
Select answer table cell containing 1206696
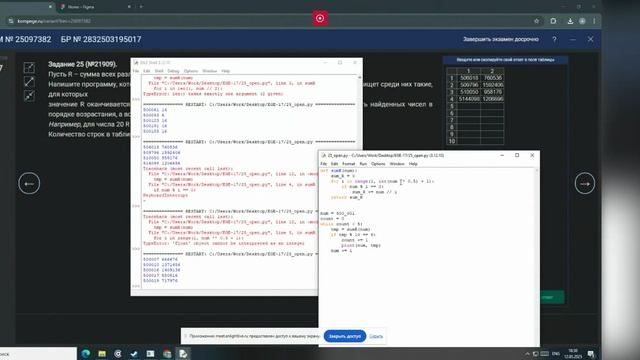coord(493,99)
